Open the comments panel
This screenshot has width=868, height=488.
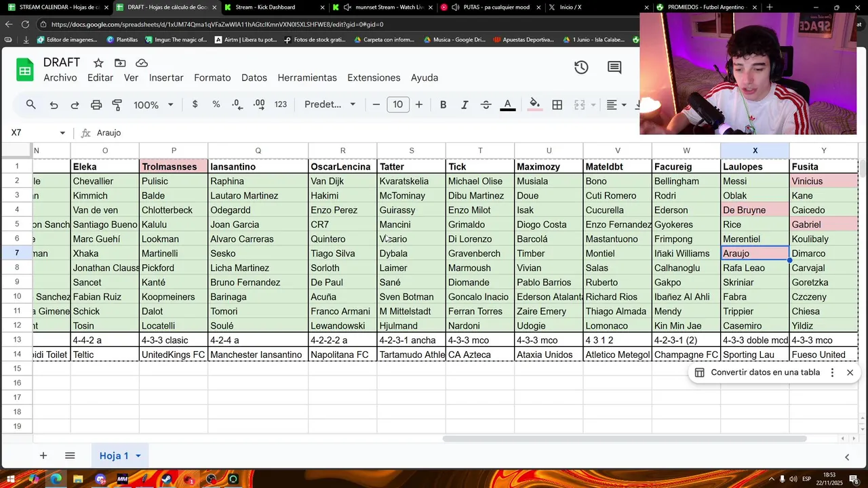tap(614, 67)
